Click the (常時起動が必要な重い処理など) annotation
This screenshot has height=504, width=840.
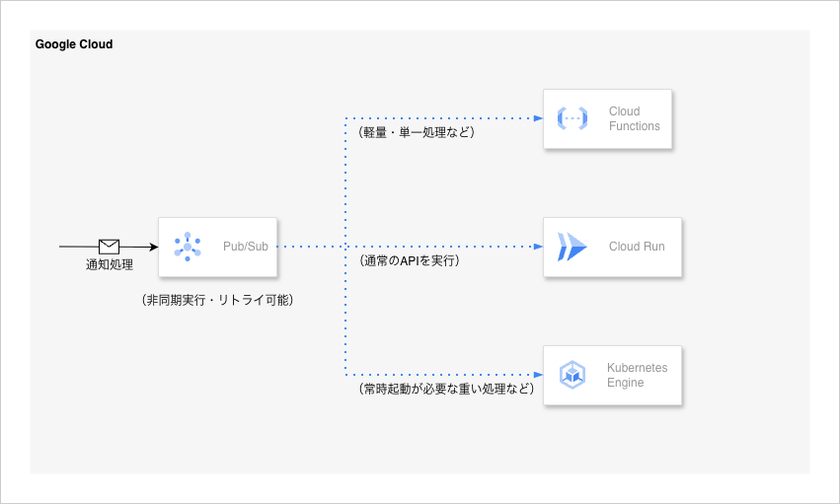445,390
